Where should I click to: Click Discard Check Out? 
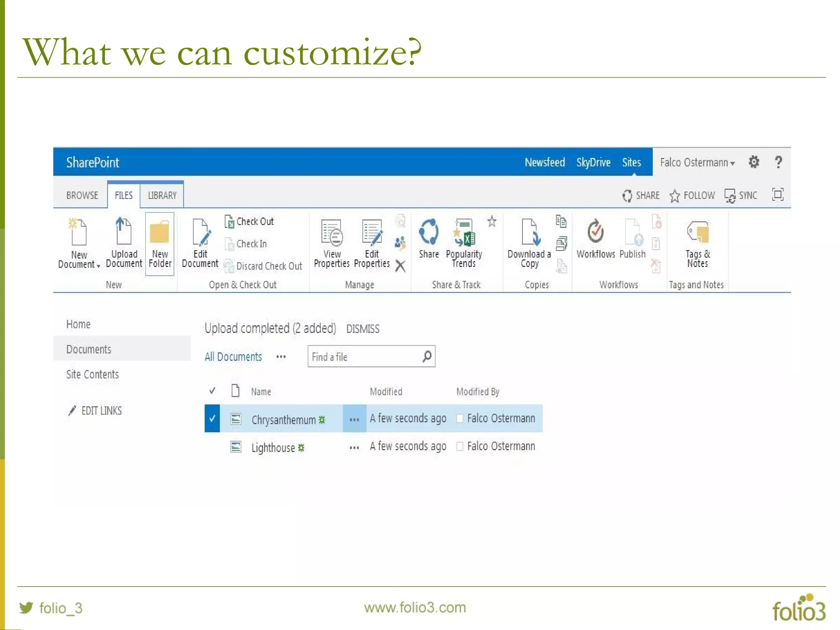[x=263, y=266]
